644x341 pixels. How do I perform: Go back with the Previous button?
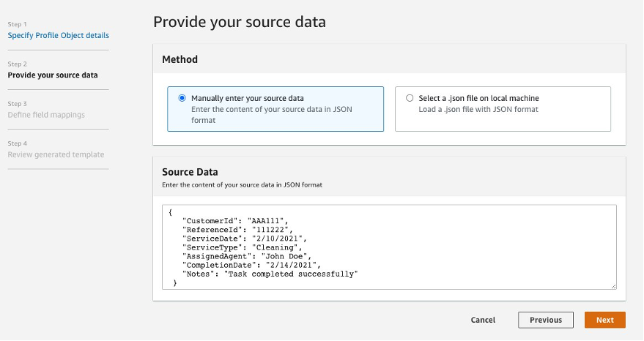(545, 320)
